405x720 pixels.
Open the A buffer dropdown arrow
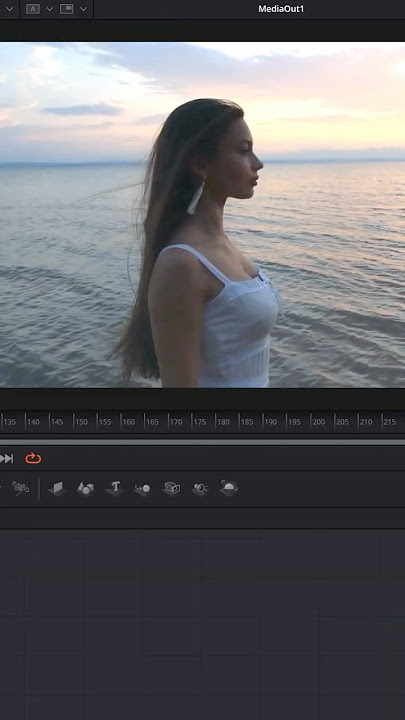point(50,9)
